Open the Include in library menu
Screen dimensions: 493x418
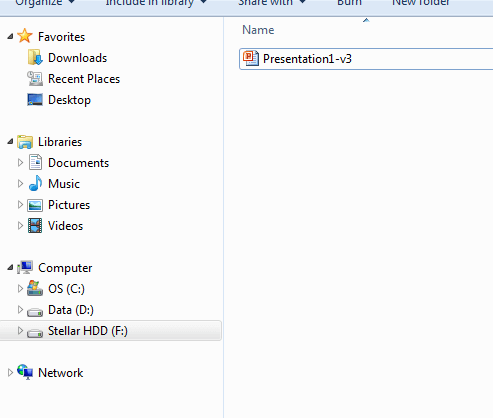[156, 3]
